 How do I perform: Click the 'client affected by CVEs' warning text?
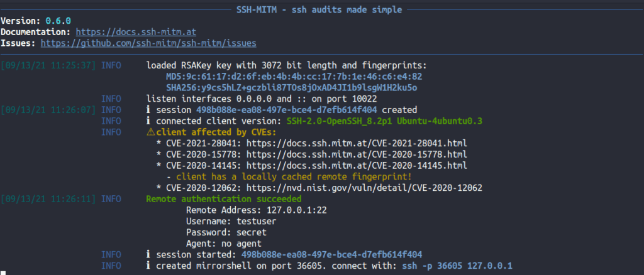point(216,132)
